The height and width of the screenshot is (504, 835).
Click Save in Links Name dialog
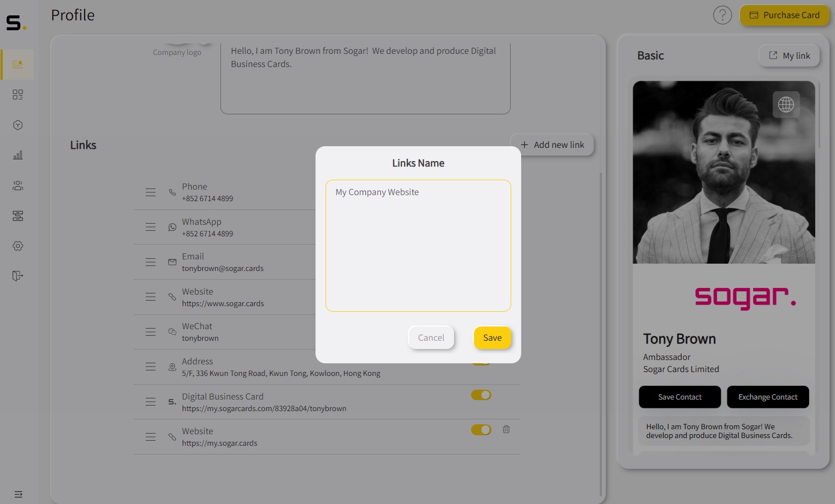(493, 337)
